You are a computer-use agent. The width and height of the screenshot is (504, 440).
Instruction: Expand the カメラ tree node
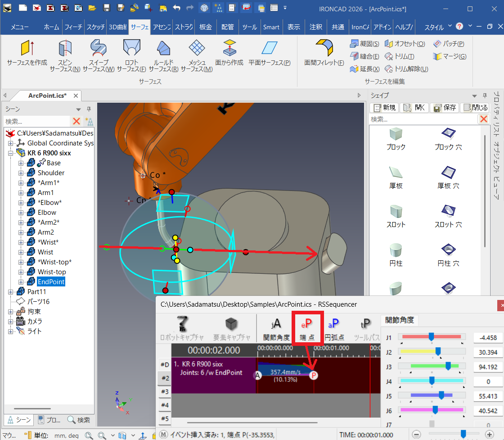tap(11, 321)
